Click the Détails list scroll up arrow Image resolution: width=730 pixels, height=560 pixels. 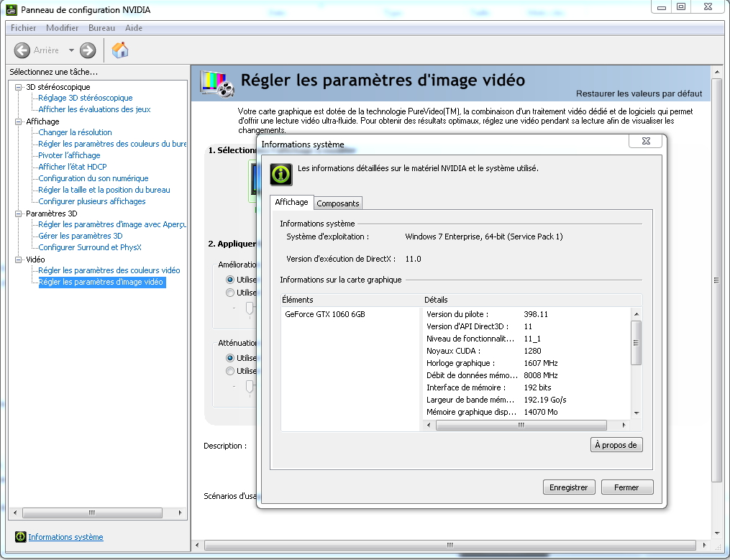pos(637,314)
